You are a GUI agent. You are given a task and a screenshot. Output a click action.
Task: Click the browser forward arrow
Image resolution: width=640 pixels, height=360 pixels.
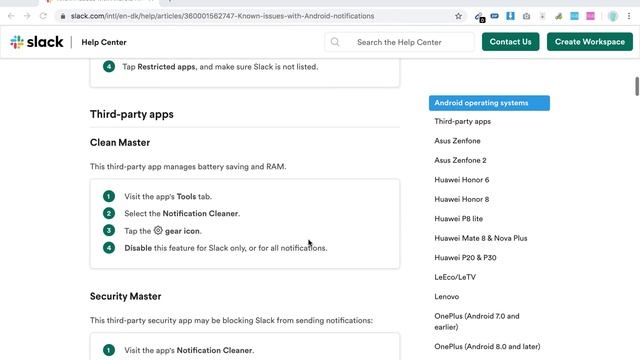tap(27, 16)
